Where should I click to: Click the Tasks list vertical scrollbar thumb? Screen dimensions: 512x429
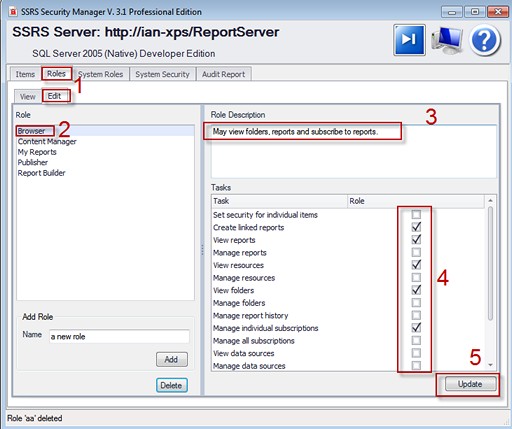point(490,263)
